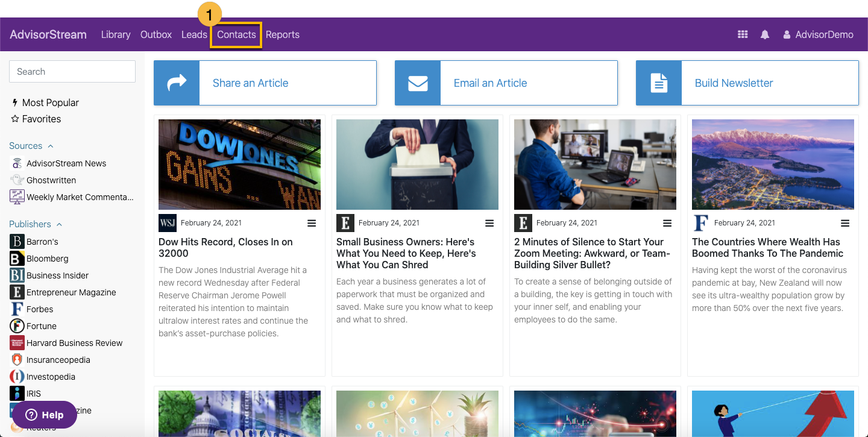Open menu for Small Business Owners article
868x437 pixels.
click(489, 223)
